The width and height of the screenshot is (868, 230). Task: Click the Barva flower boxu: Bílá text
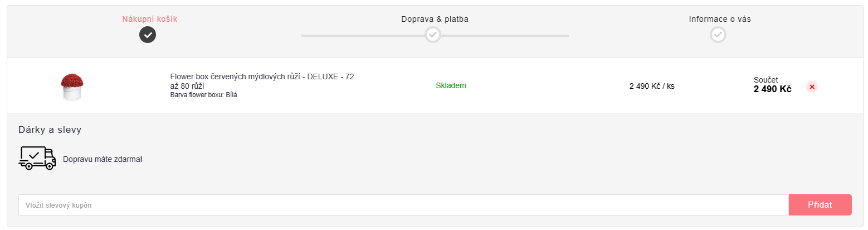203,95
